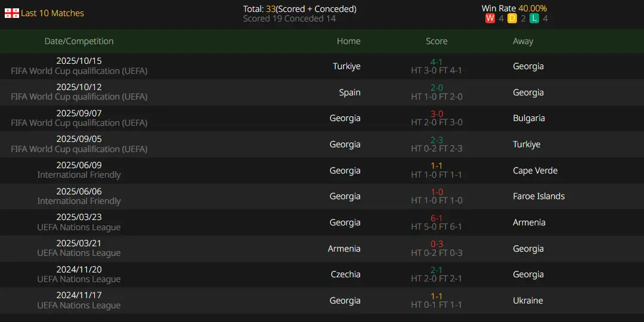Click the 1-0 score versus Faroe Islands

[x=436, y=192]
